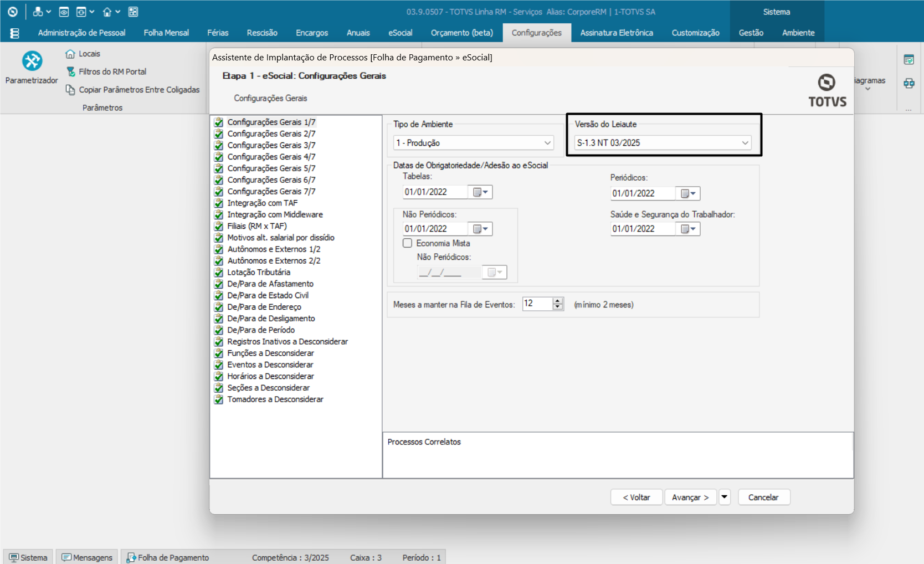Click Copiar Parâmetros Entre Coligadas icon

coord(70,90)
